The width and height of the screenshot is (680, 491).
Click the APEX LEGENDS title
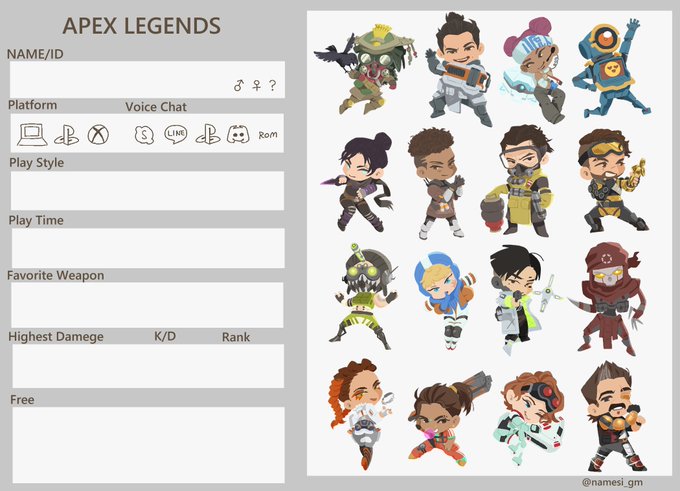[142, 26]
